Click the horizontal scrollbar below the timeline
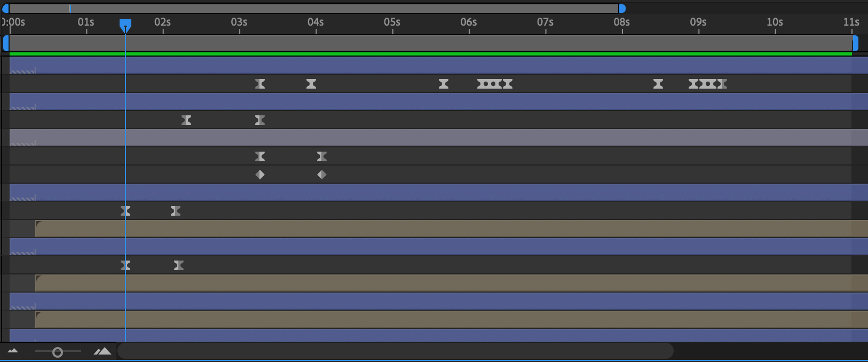 (395, 351)
